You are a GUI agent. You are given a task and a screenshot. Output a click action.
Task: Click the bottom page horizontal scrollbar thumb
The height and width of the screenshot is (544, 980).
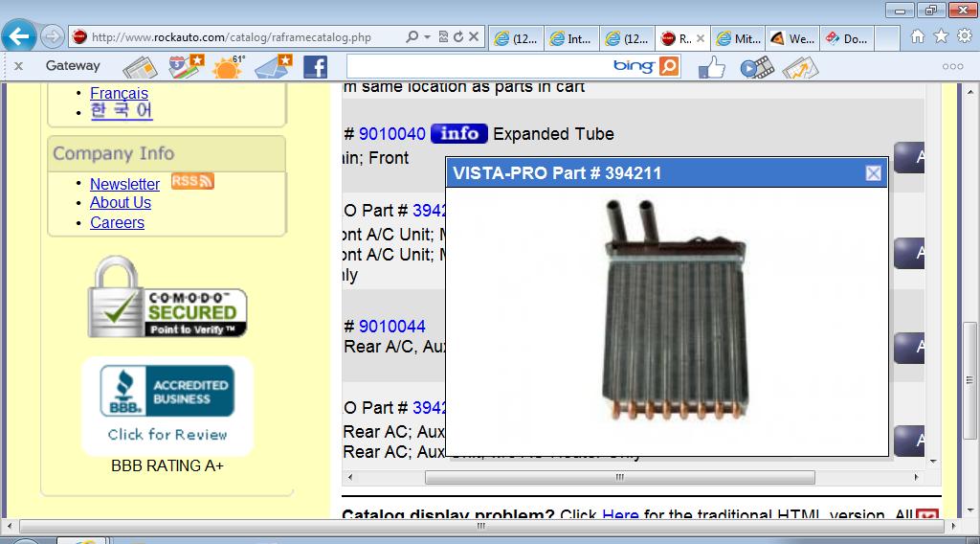point(481,526)
